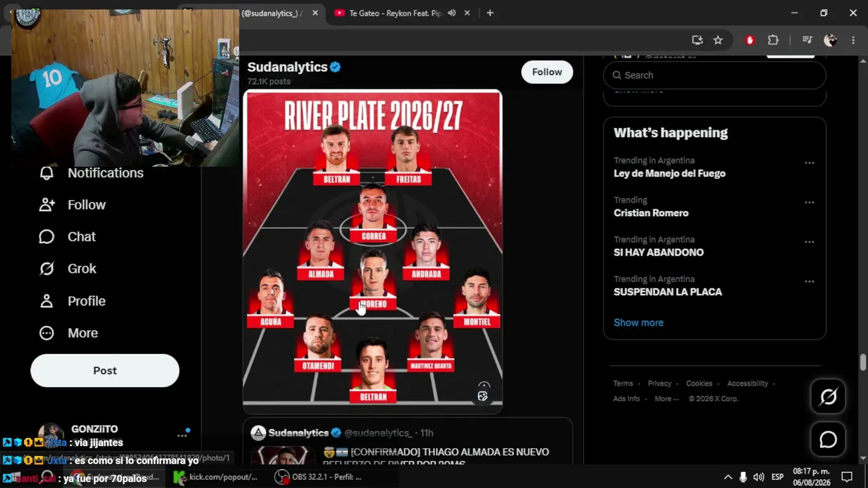Image resolution: width=868 pixels, height=488 pixels.
Task: Mute the Te Gateo tab audio icon
Action: click(x=452, y=13)
